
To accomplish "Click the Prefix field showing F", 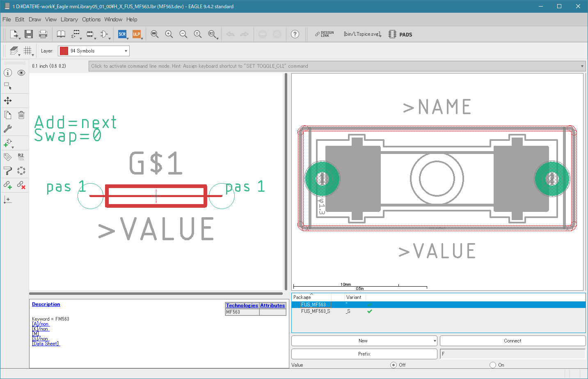I will (x=512, y=354).
